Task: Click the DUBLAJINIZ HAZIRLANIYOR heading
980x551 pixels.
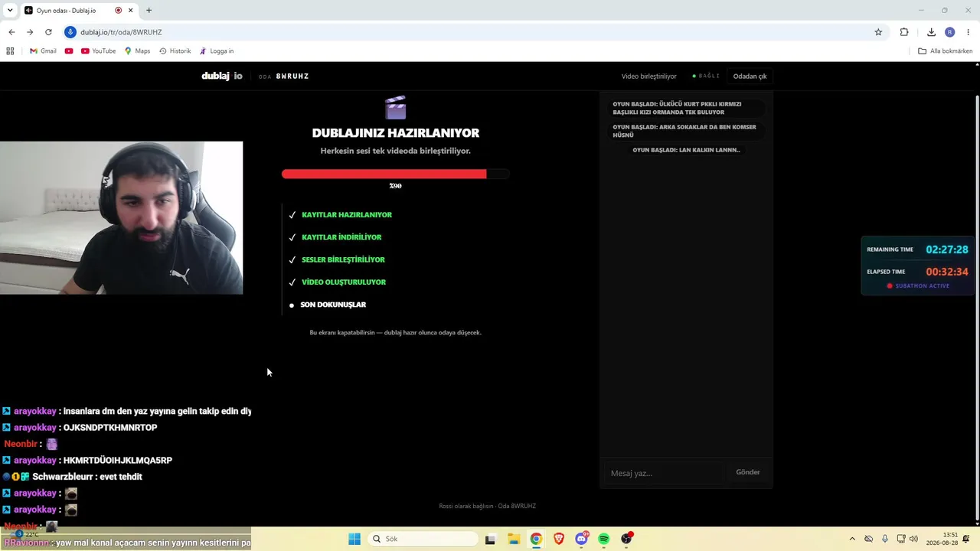Action: pyautogui.click(x=396, y=132)
